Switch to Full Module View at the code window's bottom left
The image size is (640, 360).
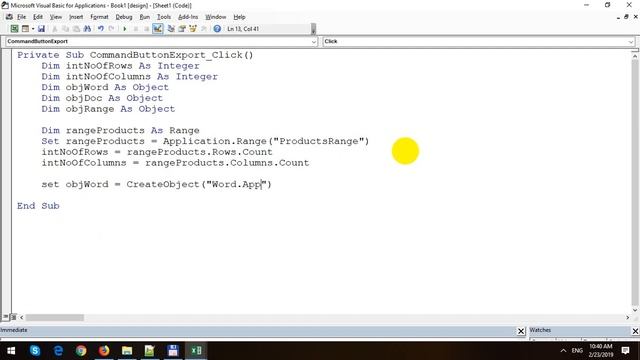(13, 317)
